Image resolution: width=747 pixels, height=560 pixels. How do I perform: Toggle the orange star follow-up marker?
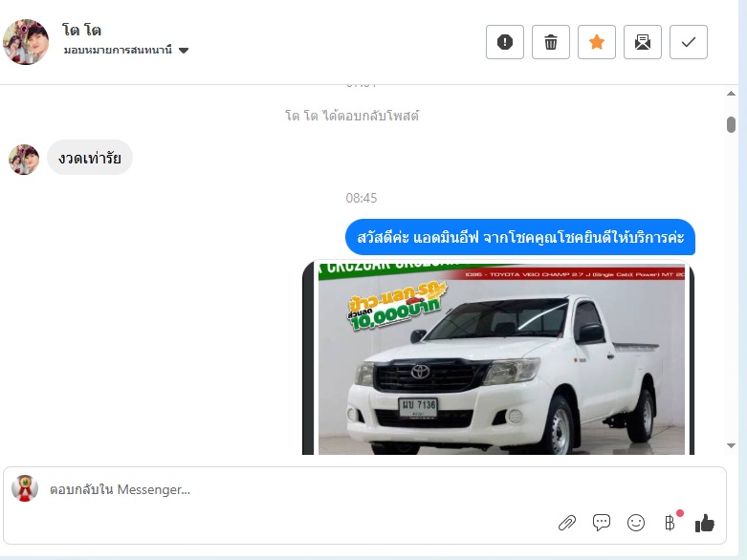click(x=597, y=42)
